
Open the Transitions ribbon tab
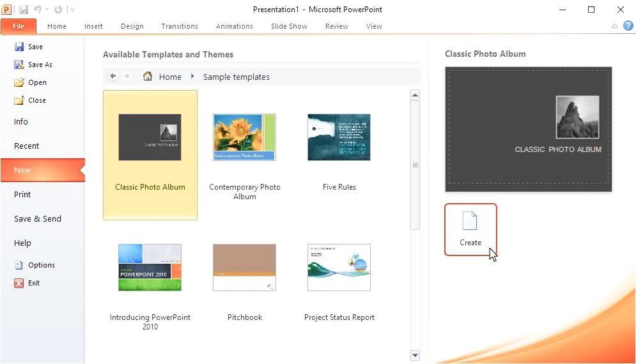click(x=180, y=26)
